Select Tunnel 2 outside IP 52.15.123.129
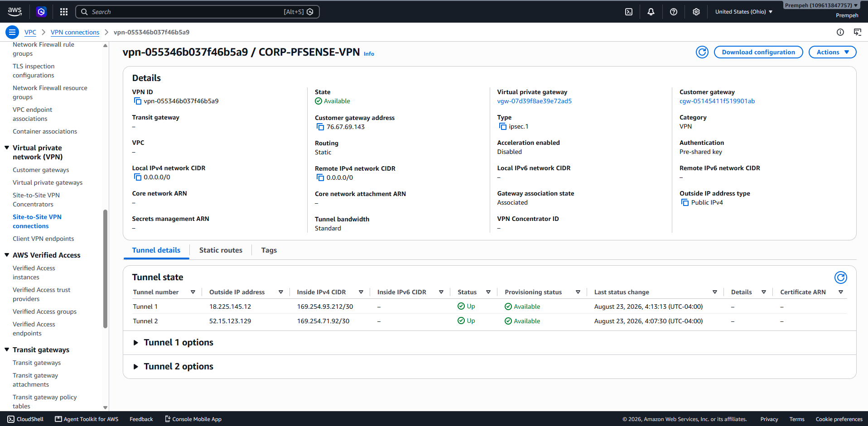The width and height of the screenshot is (868, 426). (x=230, y=321)
